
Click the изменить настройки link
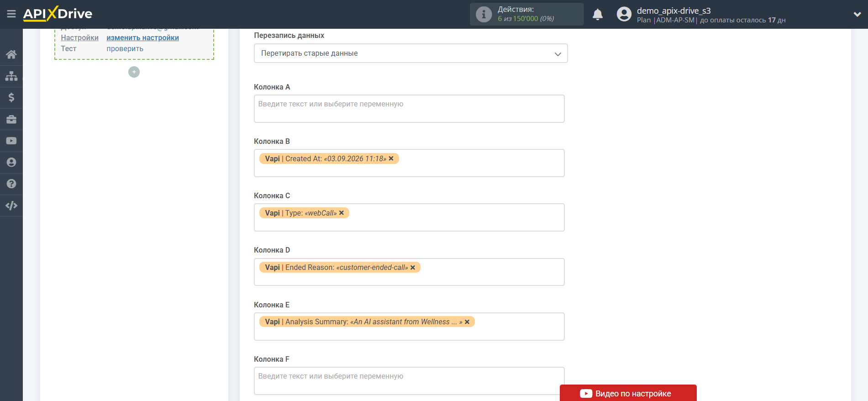click(x=142, y=38)
